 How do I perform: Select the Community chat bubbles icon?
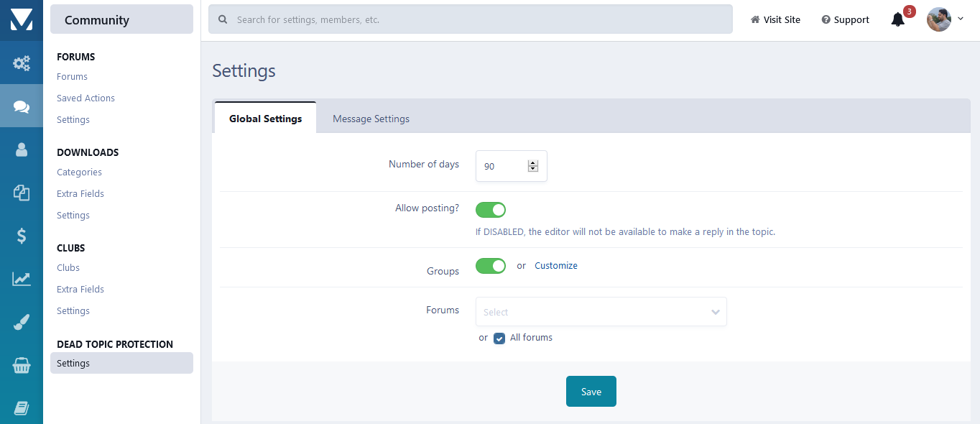(x=22, y=106)
